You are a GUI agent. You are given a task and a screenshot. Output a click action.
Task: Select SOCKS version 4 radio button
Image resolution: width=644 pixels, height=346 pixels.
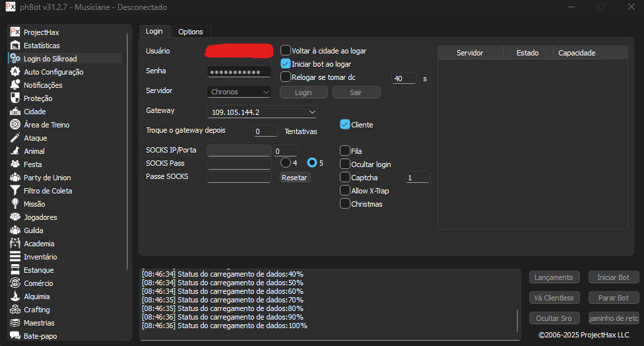pyautogui.click(x=286, y=162)
